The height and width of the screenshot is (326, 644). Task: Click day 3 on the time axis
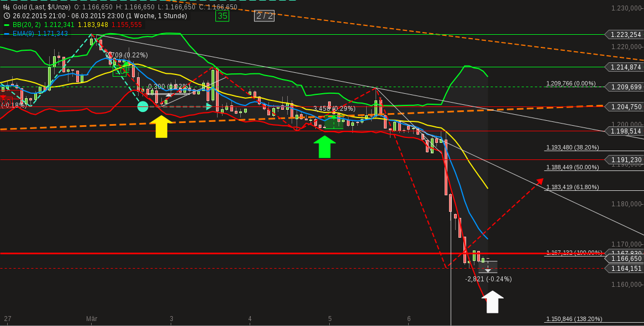[172, 319]
